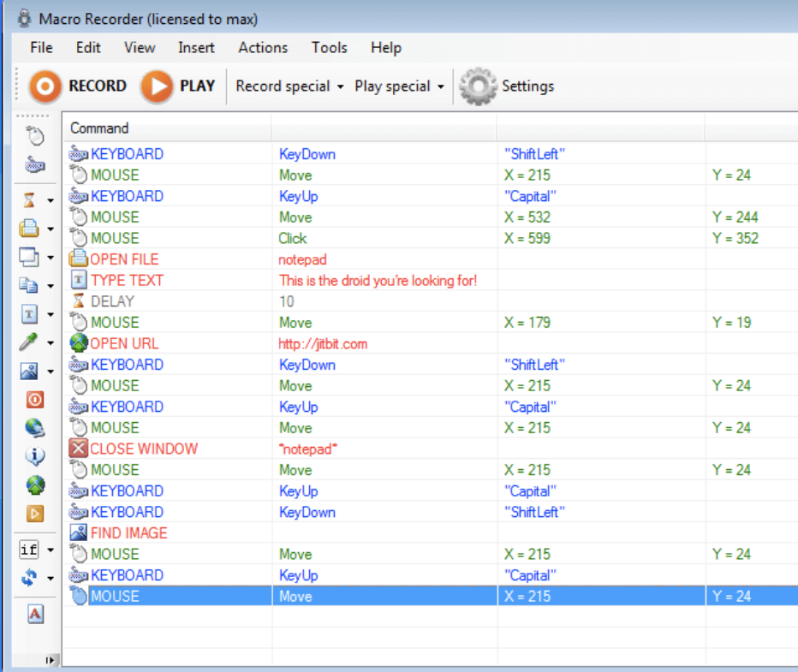Select the eyedropper pixel color icon
Viewport: 798px width, 672px height.
(x=29, y=342)
